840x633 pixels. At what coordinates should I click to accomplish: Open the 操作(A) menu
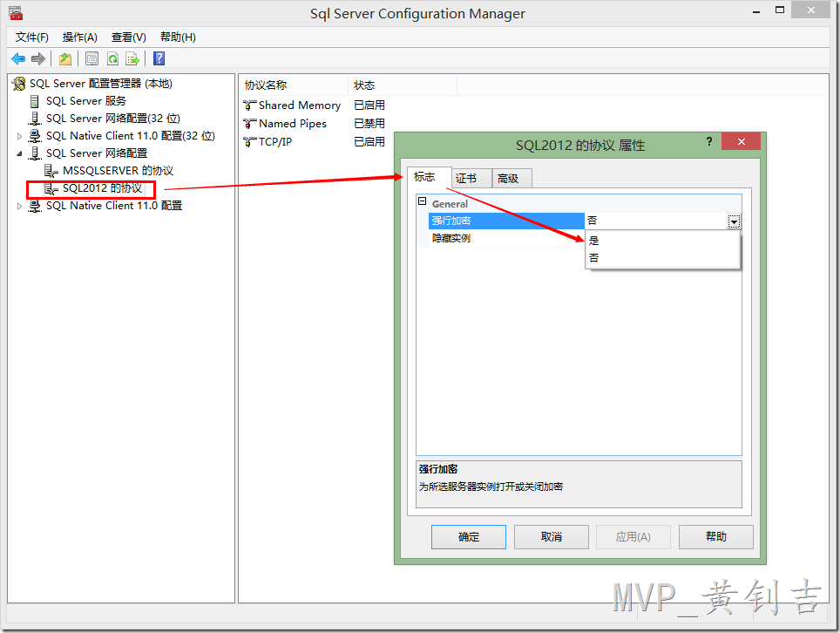(80, 37)
